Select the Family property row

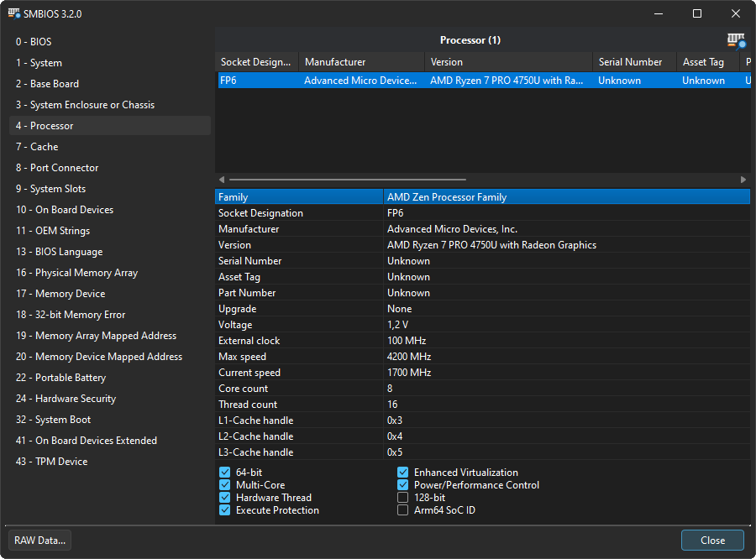tap(483, 197)
